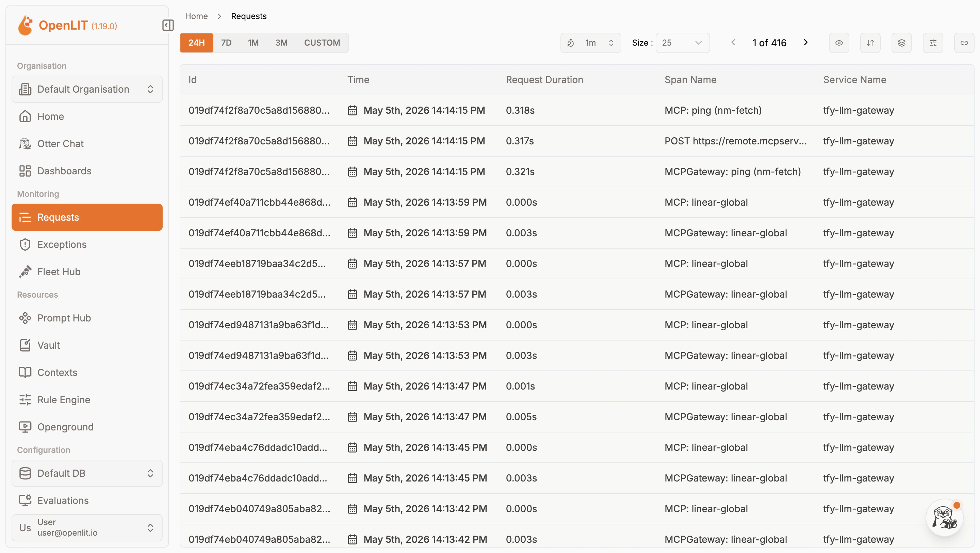Click the 0.321s duration cell
980x553 pixels.
[520, 172]
